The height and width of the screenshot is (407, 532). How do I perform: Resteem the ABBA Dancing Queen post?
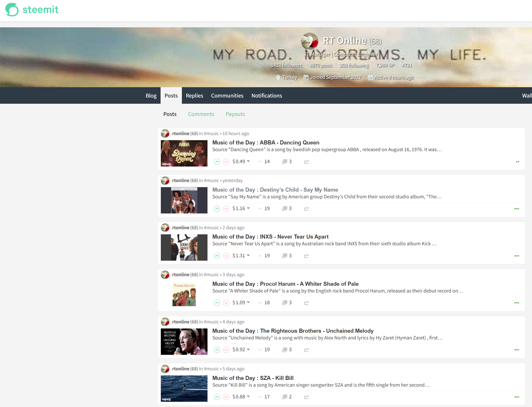[x=306, y=162]
